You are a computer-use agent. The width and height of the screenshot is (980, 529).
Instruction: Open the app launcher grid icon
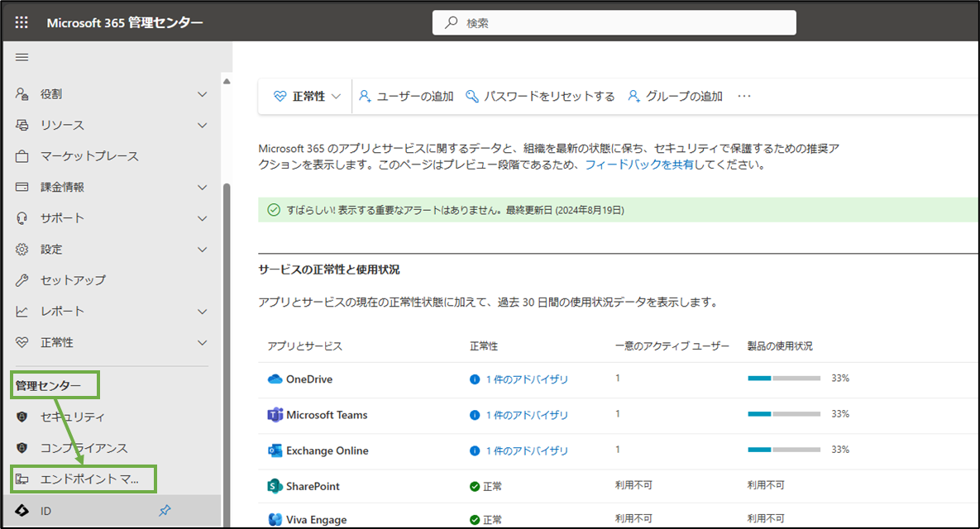tap(22, 22)
